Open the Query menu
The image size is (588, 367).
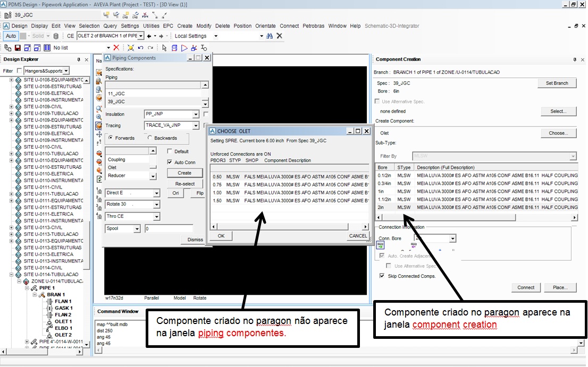click(110, 26)
